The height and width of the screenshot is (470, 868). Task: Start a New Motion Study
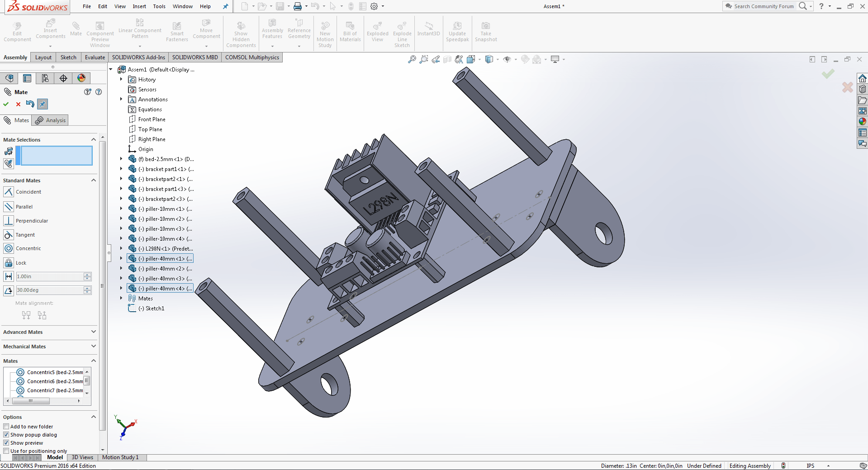325,34
